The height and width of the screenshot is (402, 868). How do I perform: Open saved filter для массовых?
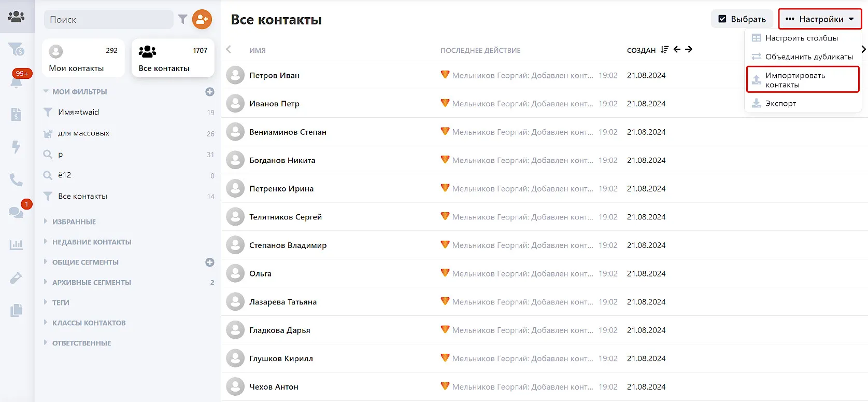tap(83, 133)
